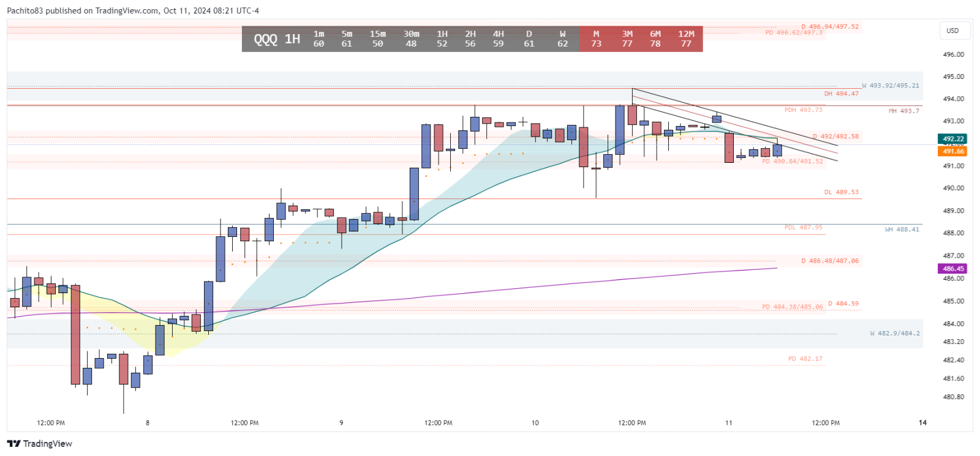Select the 1H 52 timeframe cell
The height and width of the screenshot is (456, 980).
pos(442,39)
